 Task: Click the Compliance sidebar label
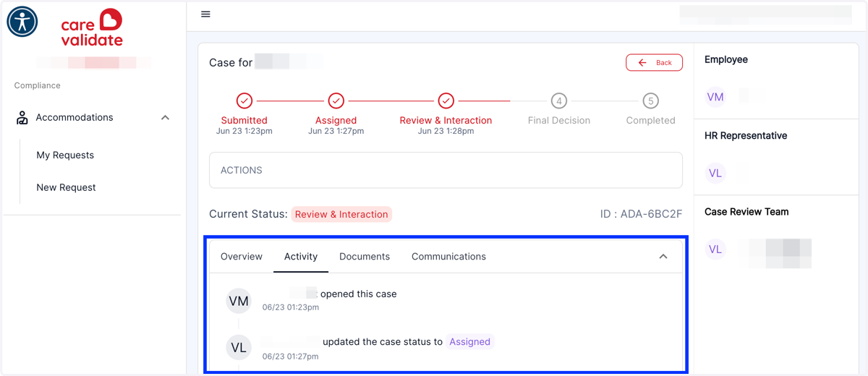38,85
